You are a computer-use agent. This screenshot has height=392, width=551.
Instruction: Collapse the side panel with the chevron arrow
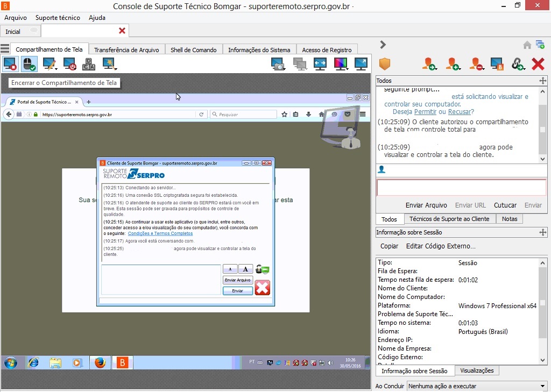pyautogui.click(x=383, y=45)
